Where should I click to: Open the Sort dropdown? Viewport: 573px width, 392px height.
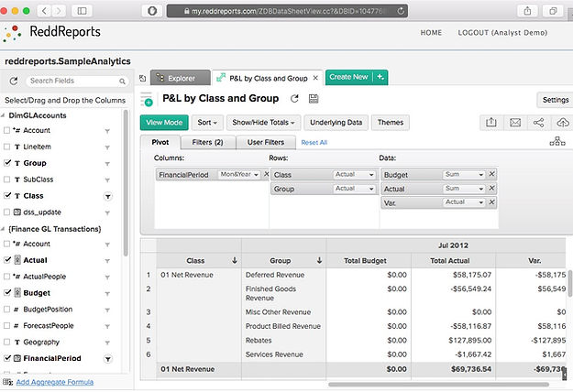pos(207,123)
